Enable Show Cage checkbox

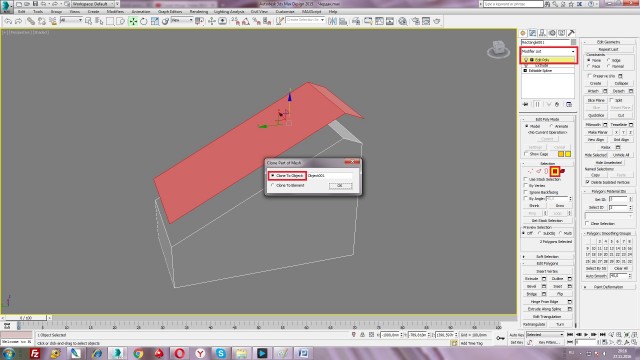526,154
